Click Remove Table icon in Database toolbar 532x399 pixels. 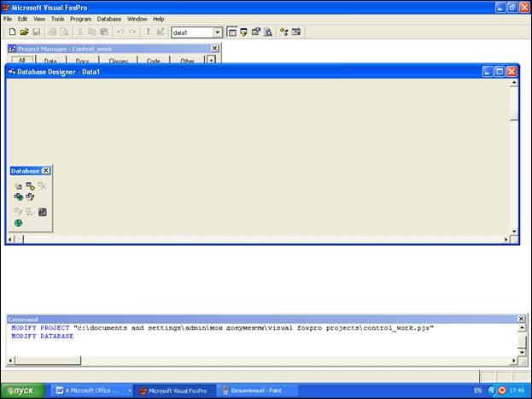coord(42,186)
